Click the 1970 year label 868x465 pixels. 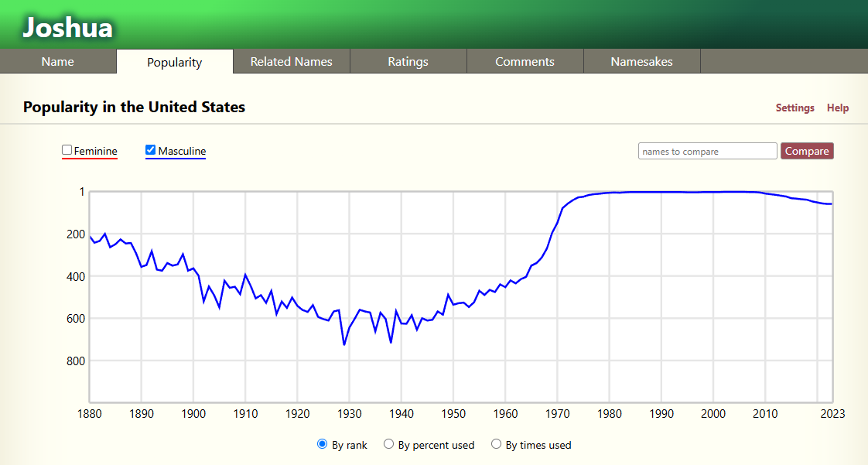tap(558, 413)
